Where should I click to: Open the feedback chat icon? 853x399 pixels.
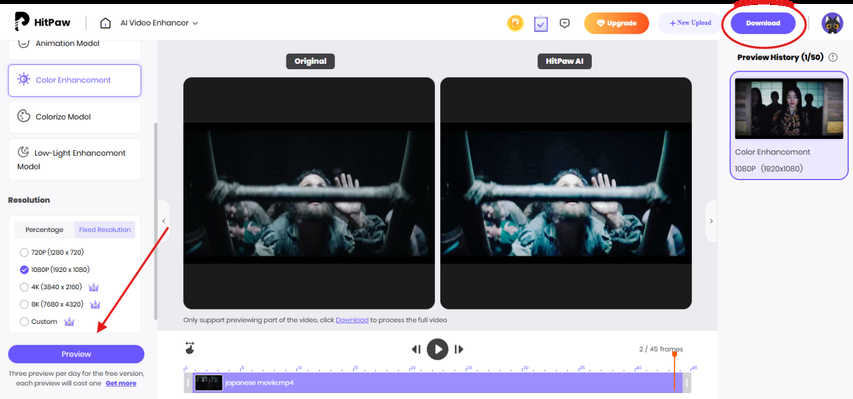pyautogui.click(x=565, y=23)
